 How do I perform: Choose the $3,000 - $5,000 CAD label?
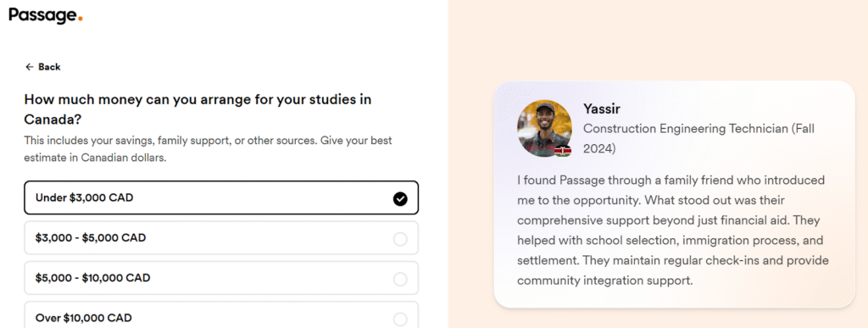[91, 238]
